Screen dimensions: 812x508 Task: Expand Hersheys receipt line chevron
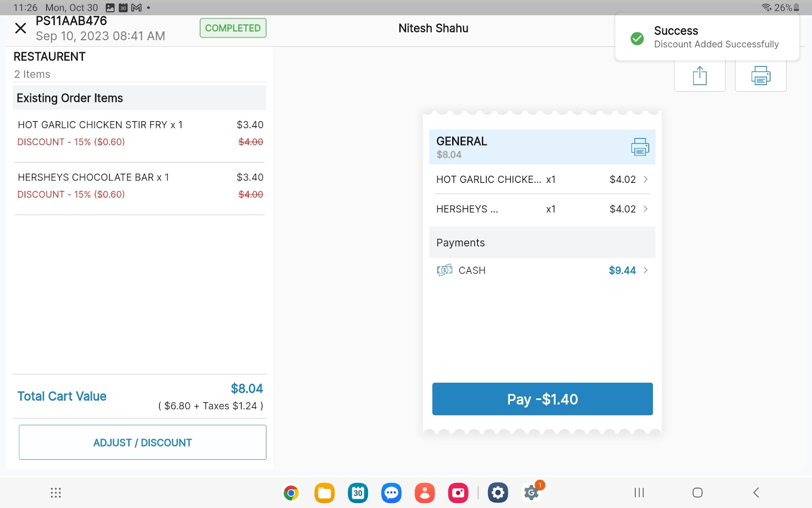(x=646, y=209)
